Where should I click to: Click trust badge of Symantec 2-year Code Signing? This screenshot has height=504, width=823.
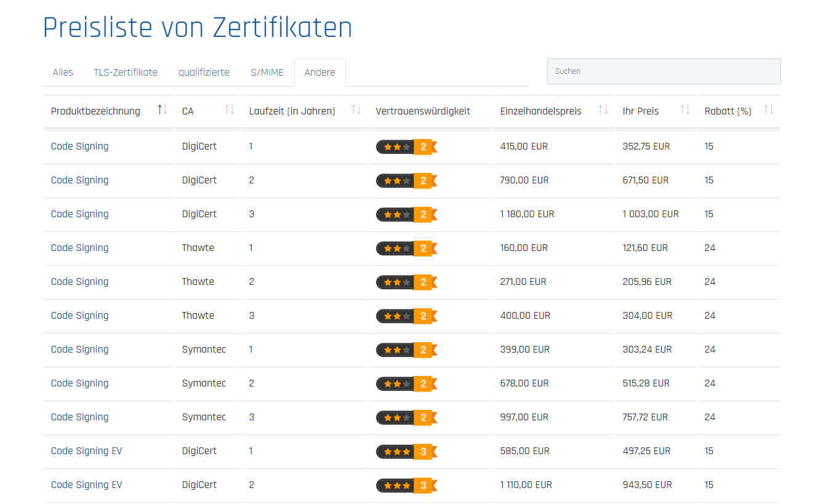coord(407,384)
